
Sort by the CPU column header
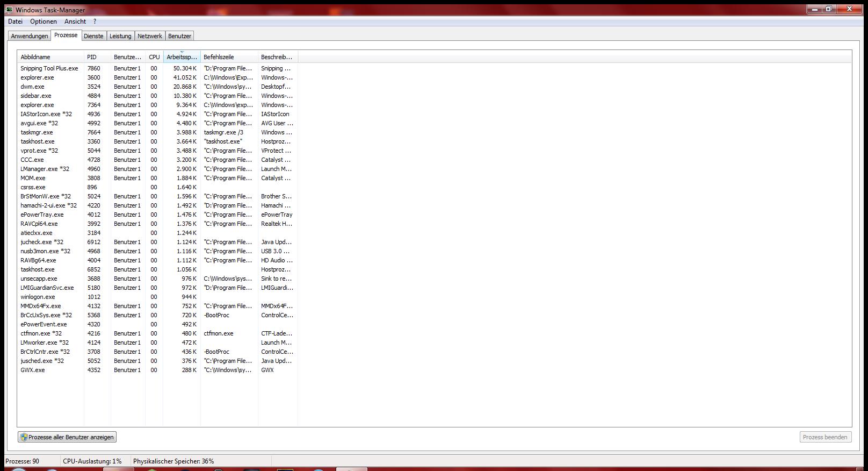pos(154,57)
